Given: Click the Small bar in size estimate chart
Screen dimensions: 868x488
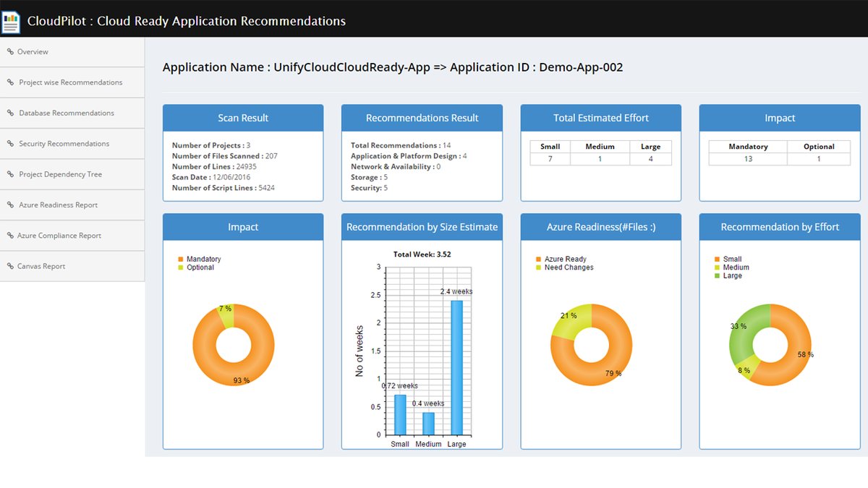Looking at the screenshot, I should (x=400, y=414).
